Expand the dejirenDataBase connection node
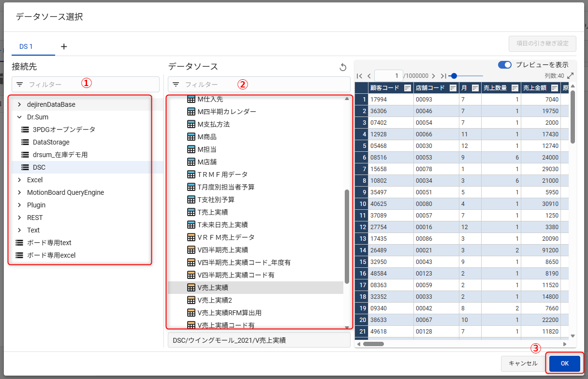Image resolution: width=588 pixels, height=379 pixels. point(19,104)
